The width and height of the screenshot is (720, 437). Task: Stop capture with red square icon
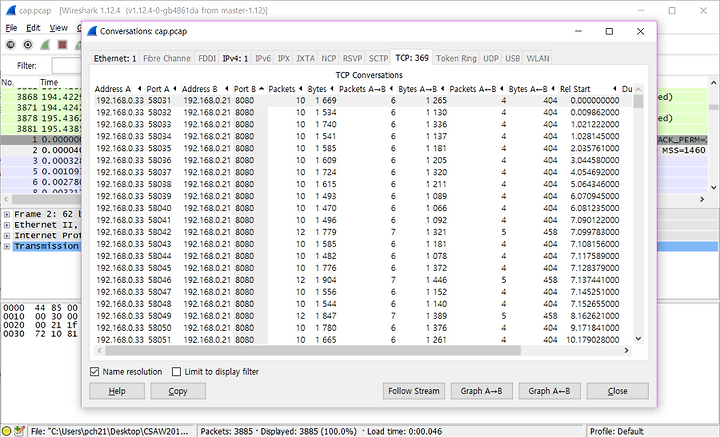62,45
